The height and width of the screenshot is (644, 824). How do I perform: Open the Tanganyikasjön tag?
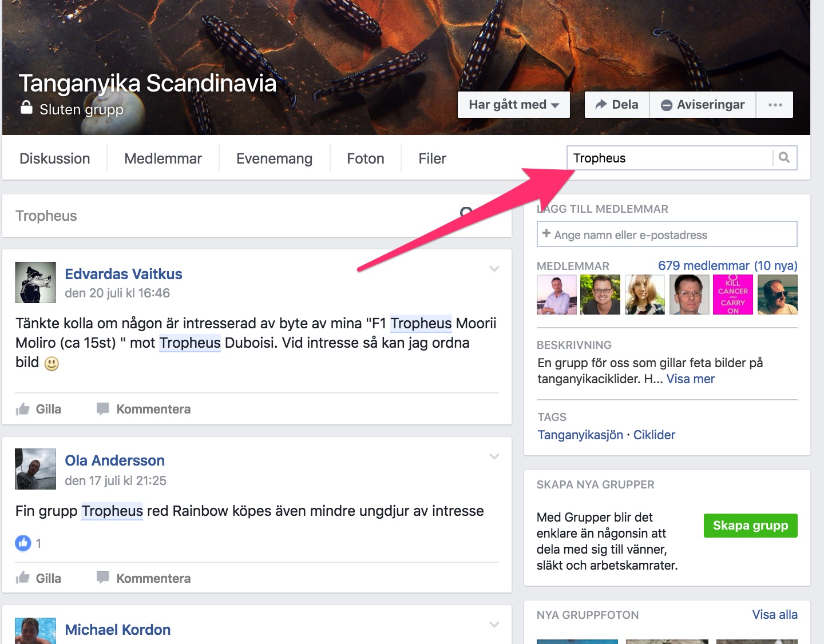pos(580,435)
